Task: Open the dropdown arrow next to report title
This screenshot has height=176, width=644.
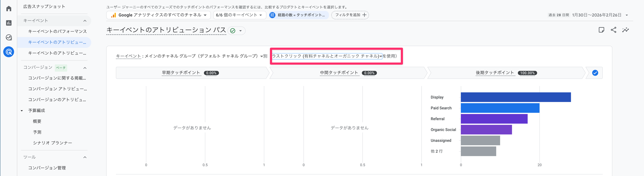Action: tap(240, 31)
